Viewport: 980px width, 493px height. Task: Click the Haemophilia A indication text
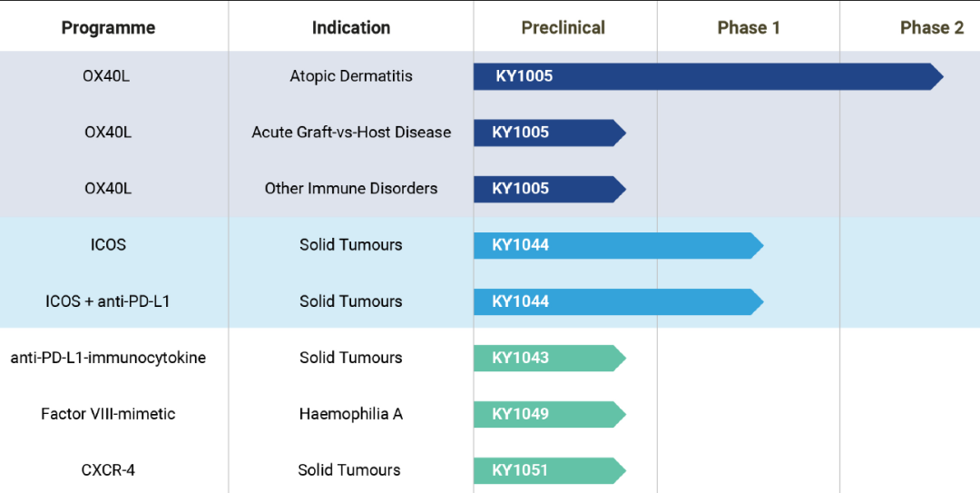(x=351, y=414)
